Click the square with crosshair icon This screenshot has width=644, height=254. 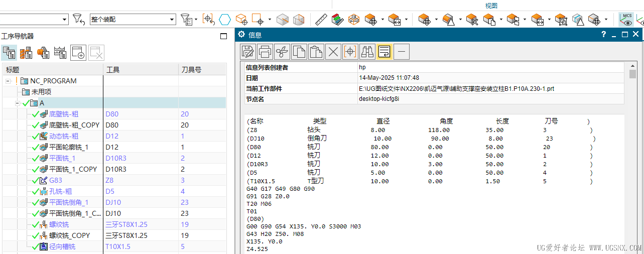(258, 20)
